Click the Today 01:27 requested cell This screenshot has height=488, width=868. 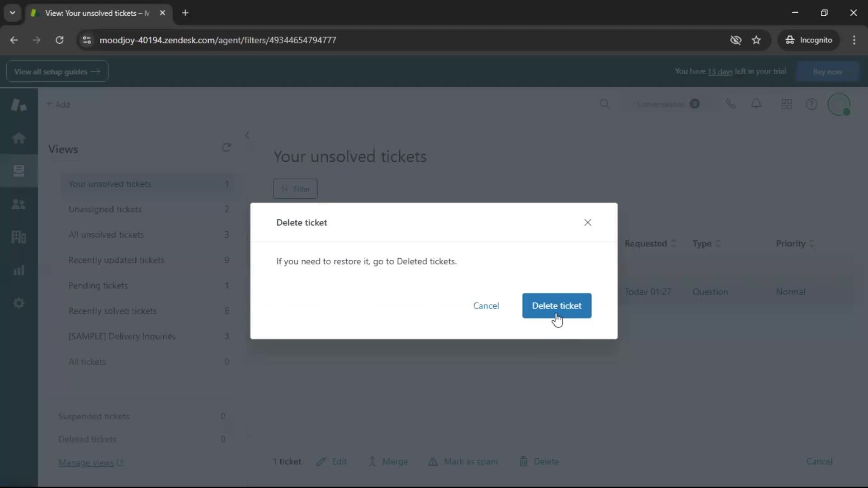point(648,292)
